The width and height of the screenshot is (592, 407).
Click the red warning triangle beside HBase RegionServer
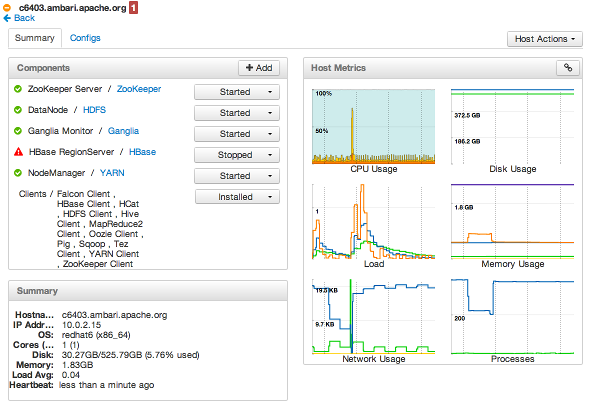(18, 152)
